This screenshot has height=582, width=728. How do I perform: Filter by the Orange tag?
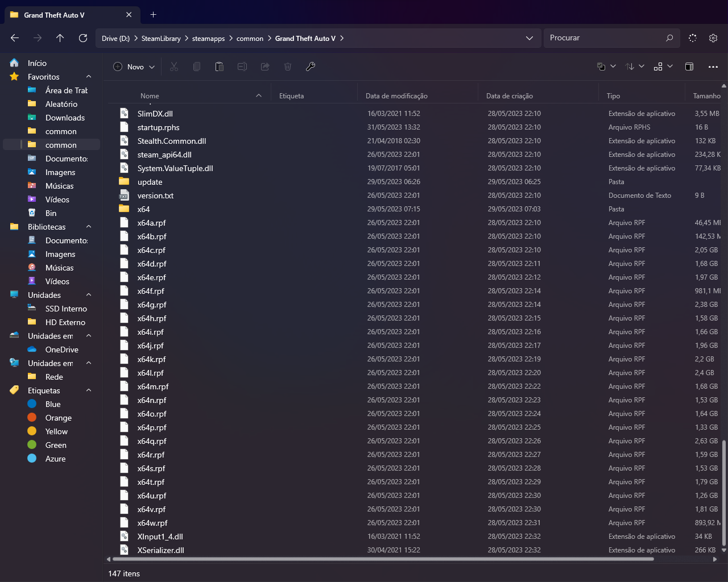click(59, 418)
